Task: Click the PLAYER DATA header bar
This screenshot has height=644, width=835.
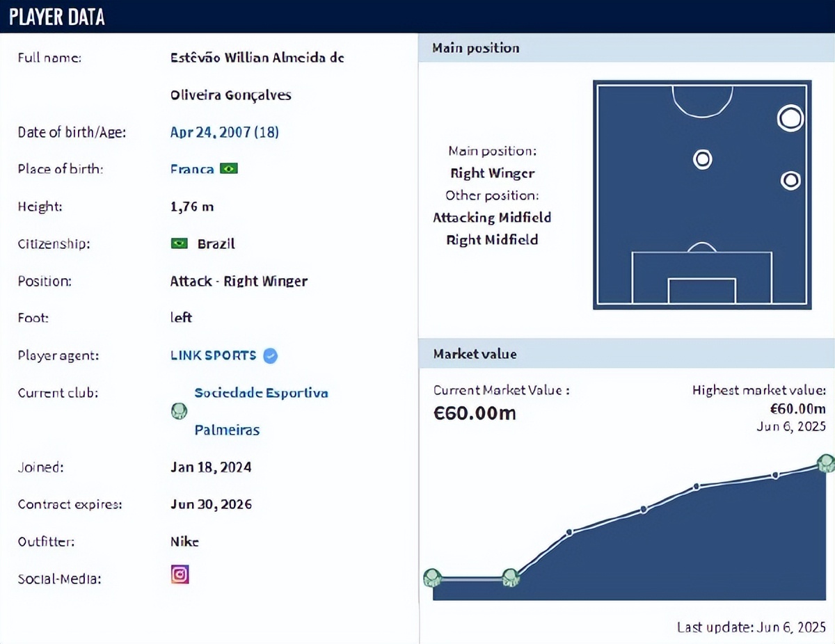Action: point(417,17)
